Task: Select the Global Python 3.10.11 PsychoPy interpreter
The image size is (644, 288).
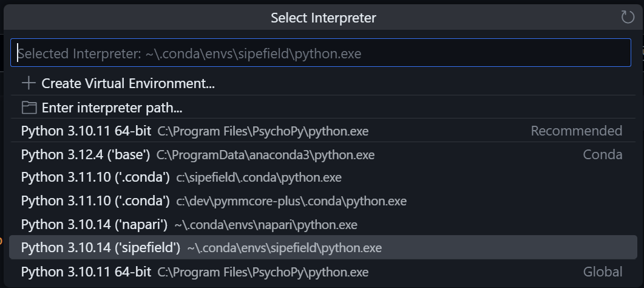Action: pos(323,272)
